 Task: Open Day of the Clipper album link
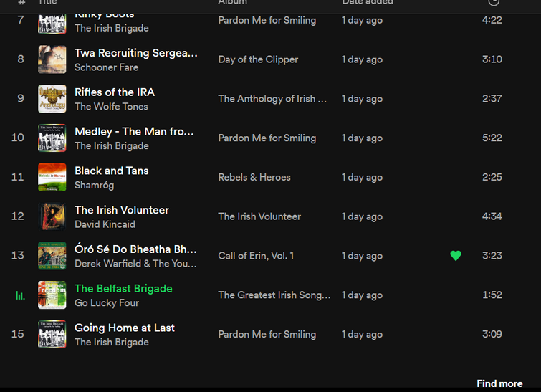pyautogui.click(x=258, y=59)
